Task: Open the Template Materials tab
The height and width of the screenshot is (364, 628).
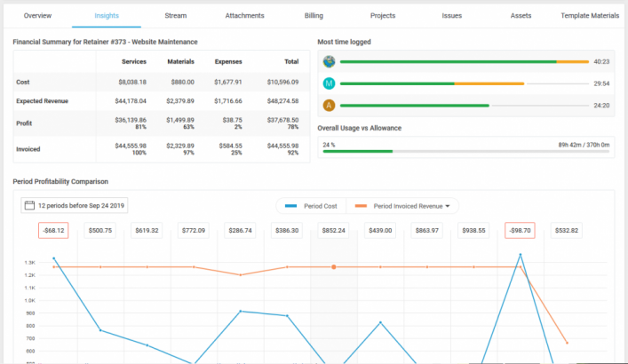Action: click(590, 16)
